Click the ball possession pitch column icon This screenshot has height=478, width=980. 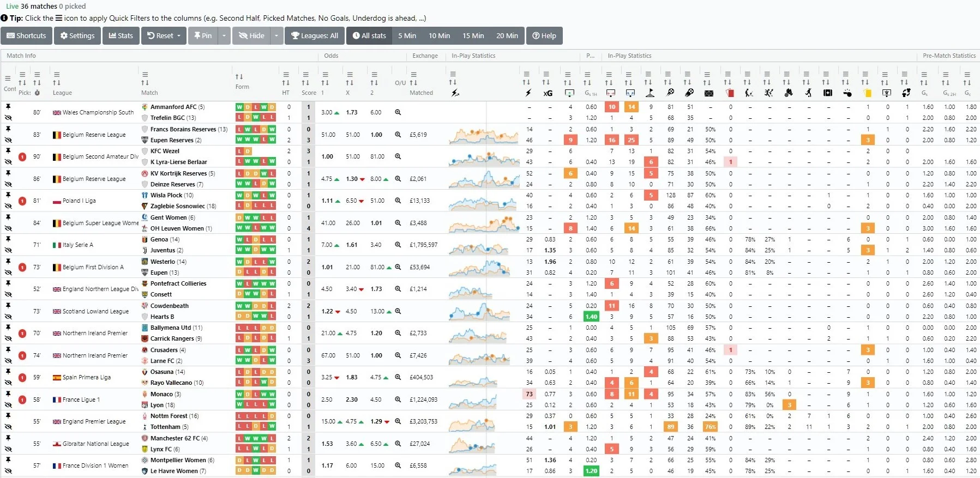(x=709, y=93)
